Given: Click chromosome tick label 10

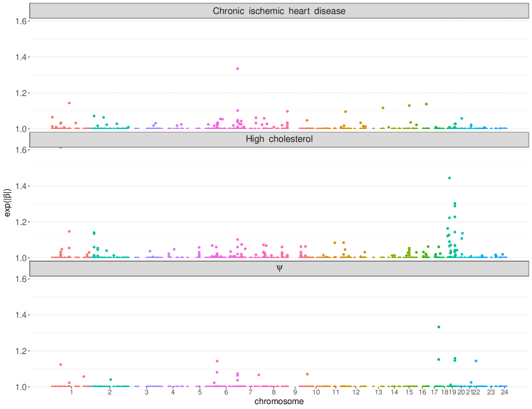Looking at the screenshot, I should pos(316,393).
